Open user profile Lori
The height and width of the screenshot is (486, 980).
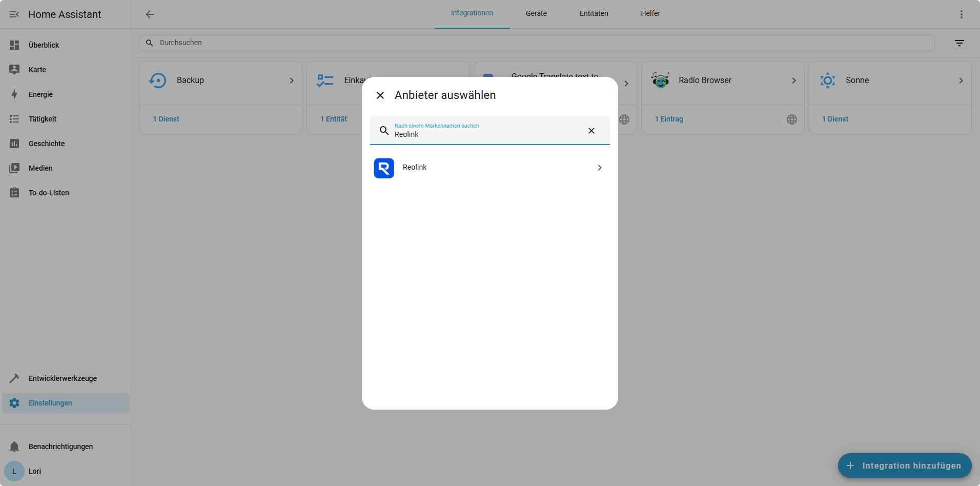click(x=66, y=471)
